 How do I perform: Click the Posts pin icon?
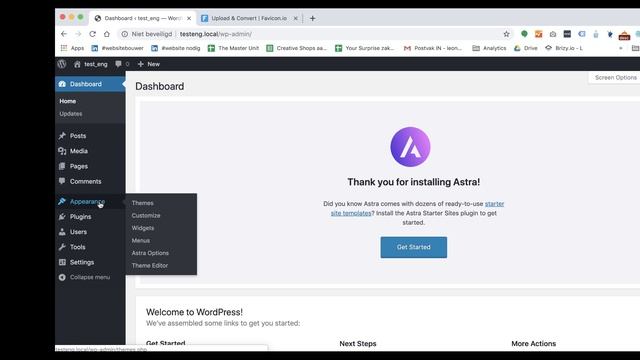click(x=62, y=136)
